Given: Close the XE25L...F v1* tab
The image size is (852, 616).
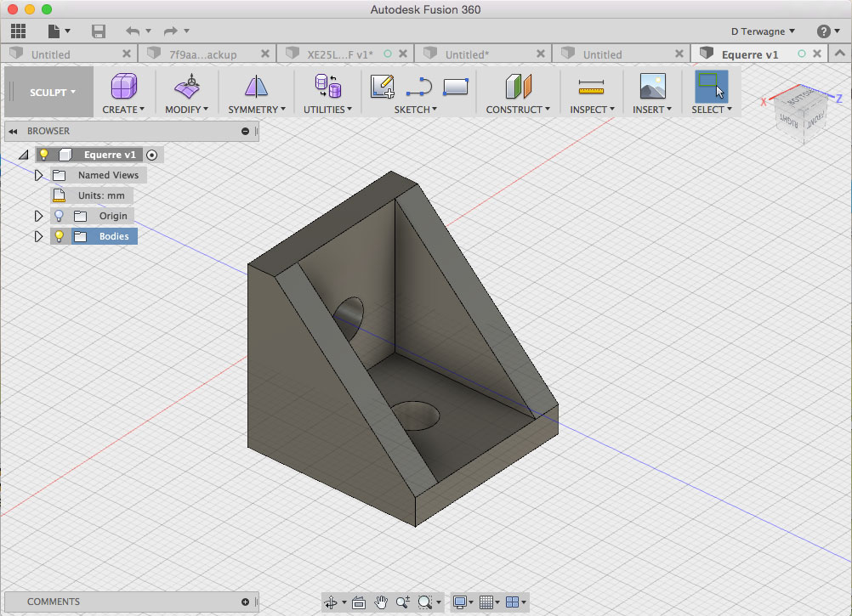Looking at the screenshot, I should click(403, 54).
